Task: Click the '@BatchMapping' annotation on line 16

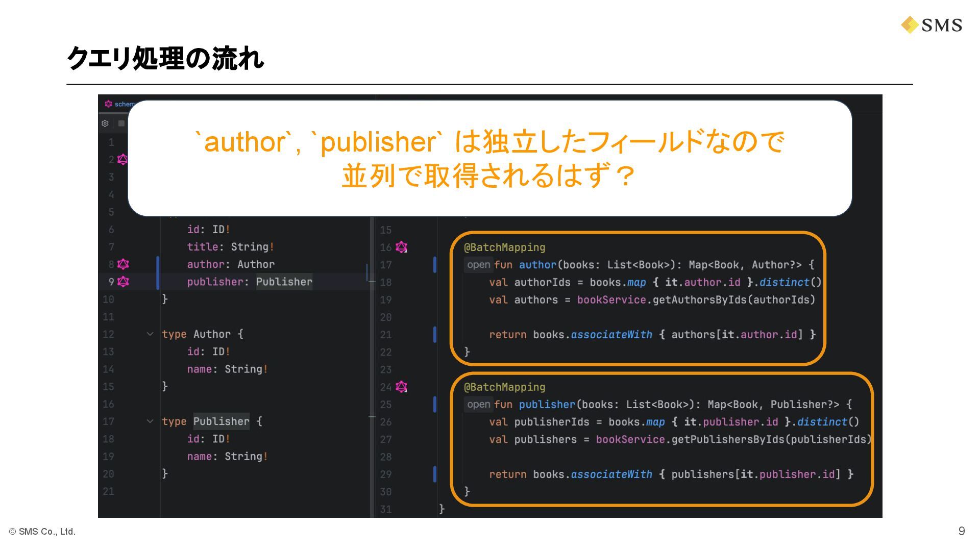Action: 504,247
